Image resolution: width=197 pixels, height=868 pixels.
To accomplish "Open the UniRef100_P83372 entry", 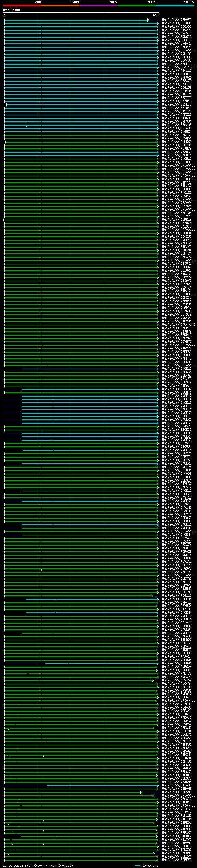I will coord(177,81).
